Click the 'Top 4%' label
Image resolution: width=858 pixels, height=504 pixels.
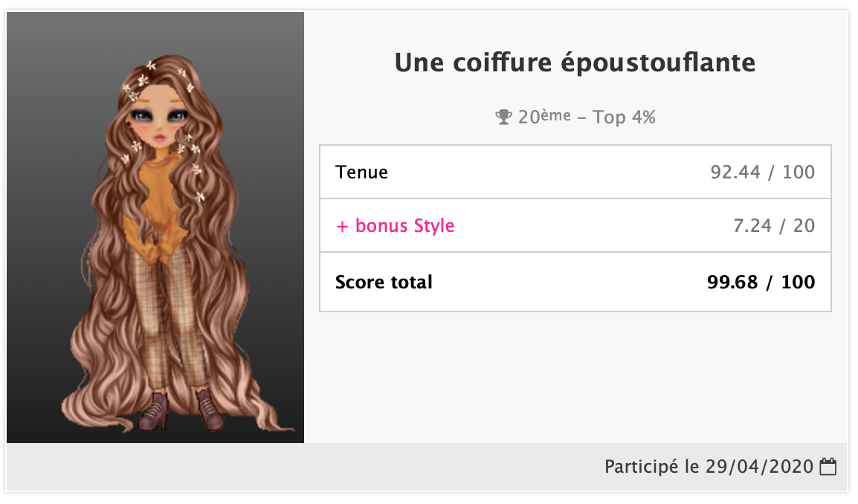pos(624,117)
